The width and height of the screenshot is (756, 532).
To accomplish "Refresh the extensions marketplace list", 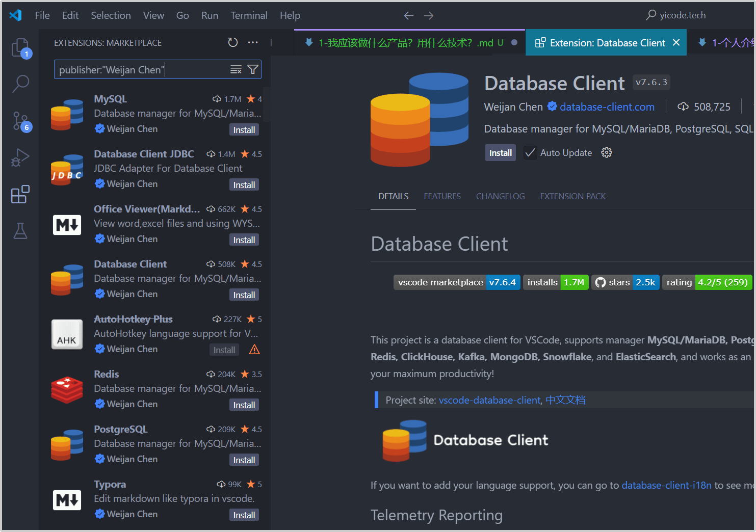I will (x=233, y=43).
